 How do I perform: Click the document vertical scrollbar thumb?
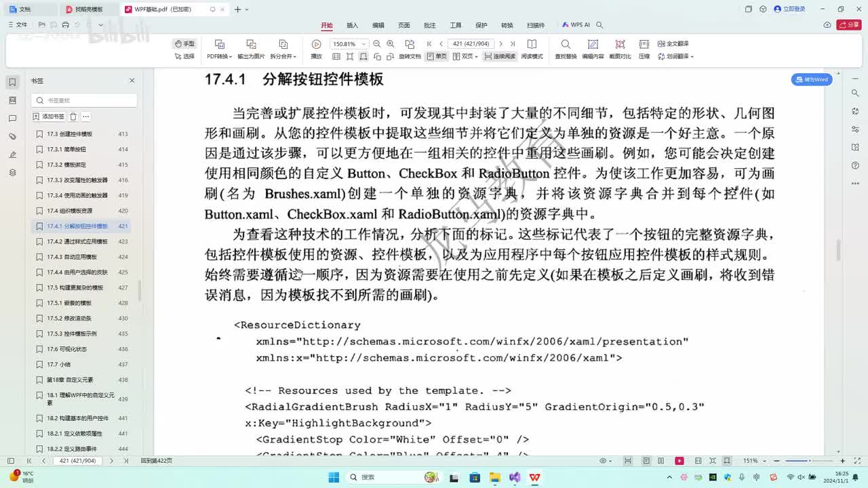pyautogui.click(x=838, y=250)
